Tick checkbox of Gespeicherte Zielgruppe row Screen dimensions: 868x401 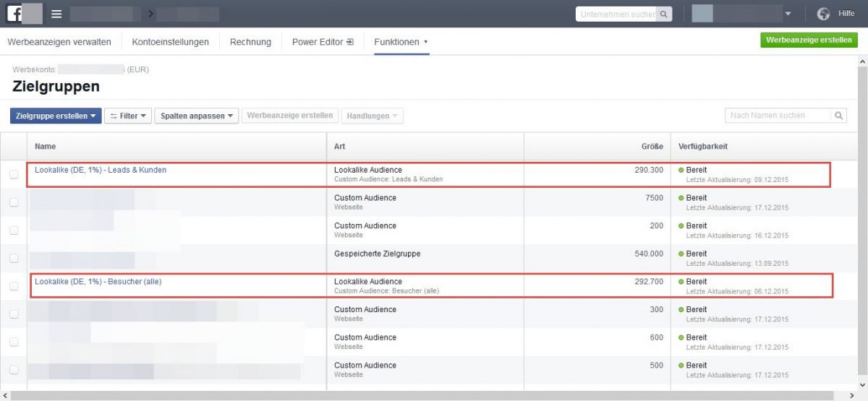[x=14, y=258]
